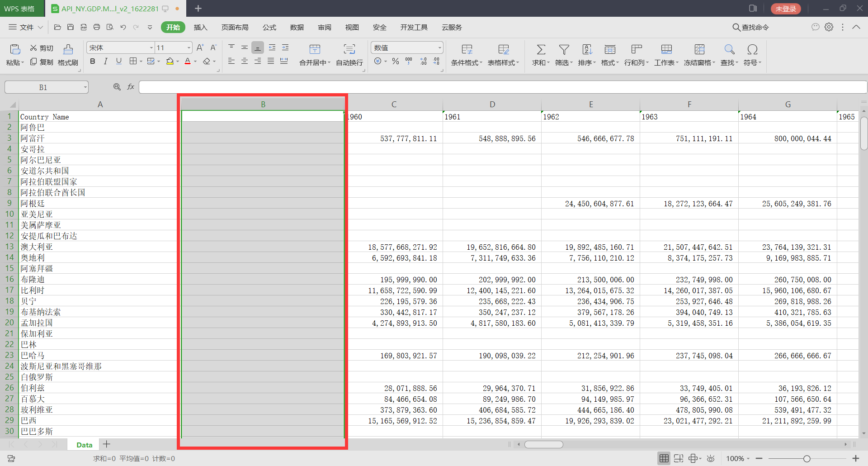Decrease font size with the A- icon
868x466 pixels.
click(x=213, y=48)
